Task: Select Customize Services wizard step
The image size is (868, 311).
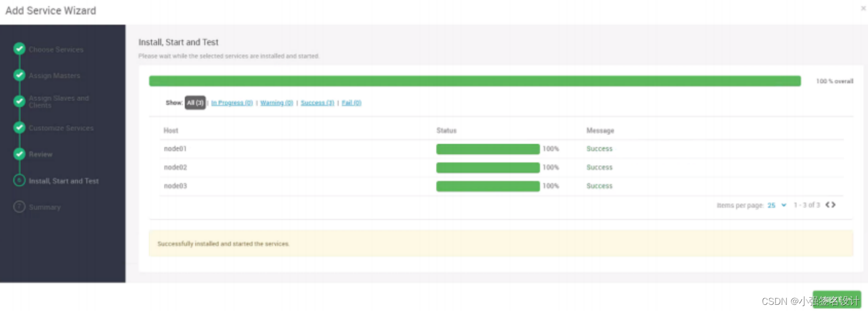Action: 61,128
